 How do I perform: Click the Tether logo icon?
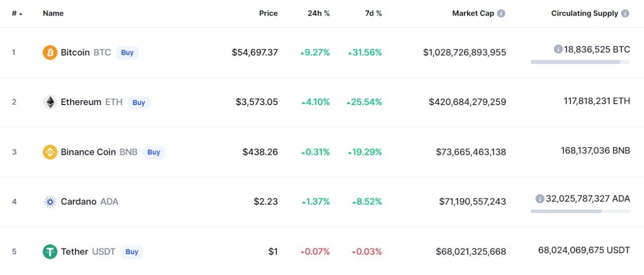pyautogui.click(x=50, y=251)
